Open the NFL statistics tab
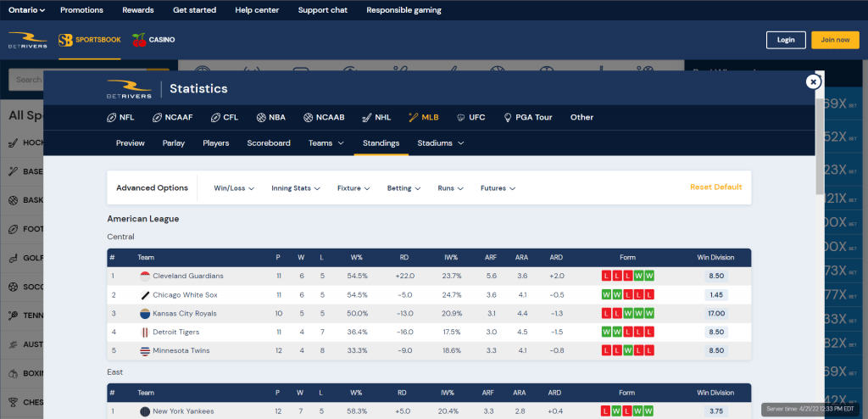868x419 pixels. (120, 118)
